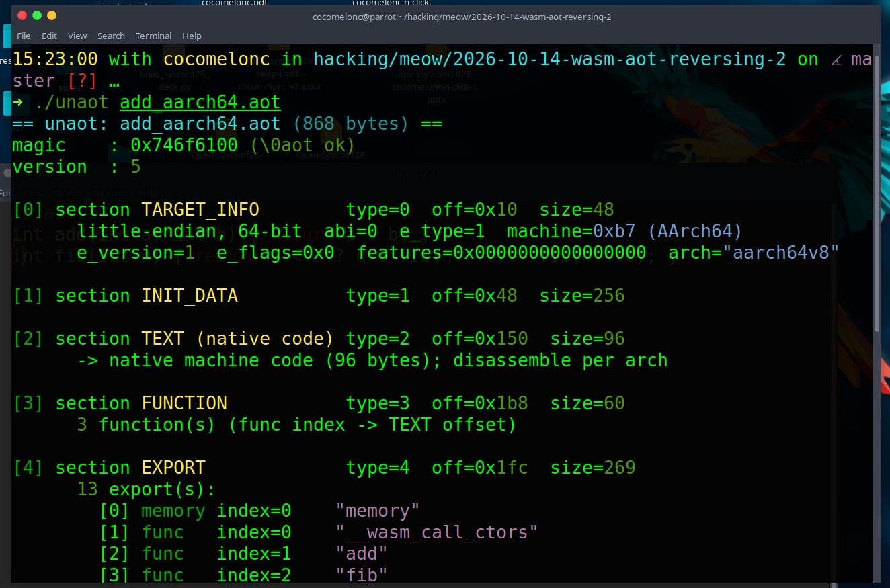
Task: Open the View menu in the terminal
Action: click(77, 36)
